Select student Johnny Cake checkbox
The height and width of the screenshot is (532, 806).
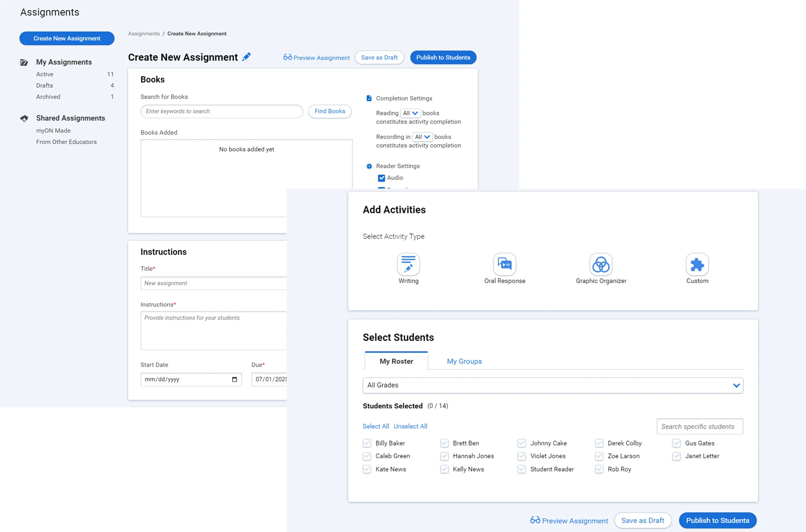[521, 443]
